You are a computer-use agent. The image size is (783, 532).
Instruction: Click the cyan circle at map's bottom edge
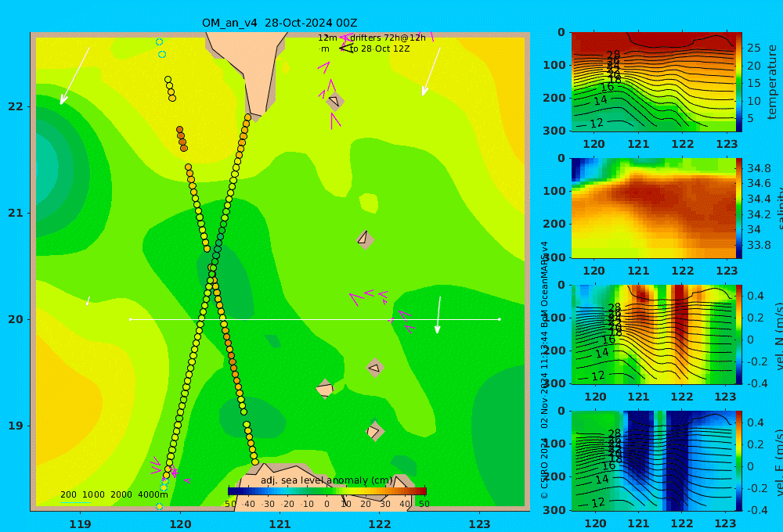click(x=159, y=506)
